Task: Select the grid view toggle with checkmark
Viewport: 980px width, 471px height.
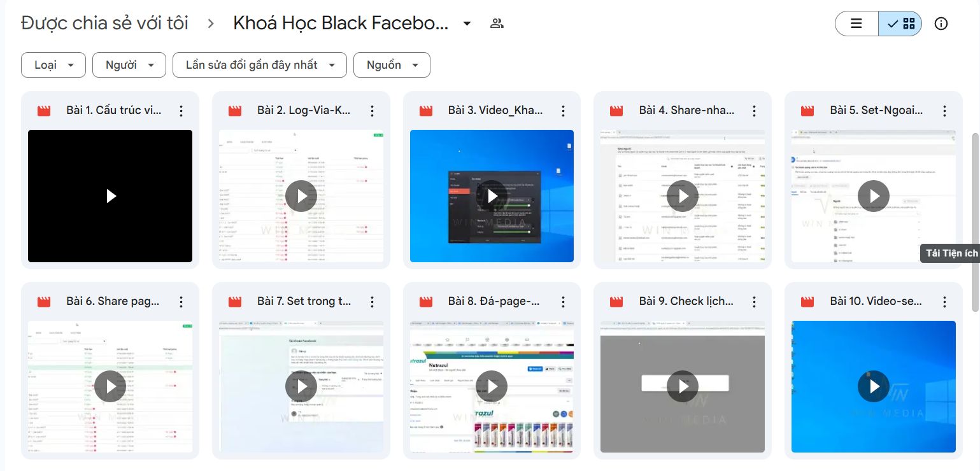Action: tap(900, 23)
